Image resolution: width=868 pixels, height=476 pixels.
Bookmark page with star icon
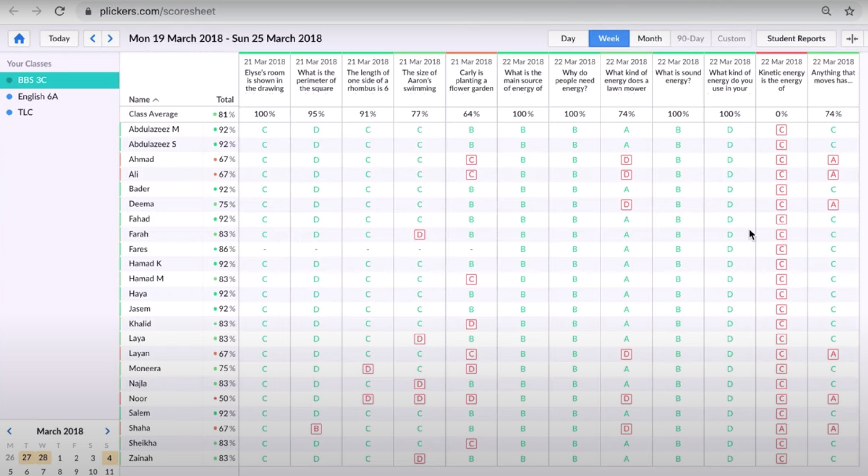pyautogui.click(x=849, y=11)
